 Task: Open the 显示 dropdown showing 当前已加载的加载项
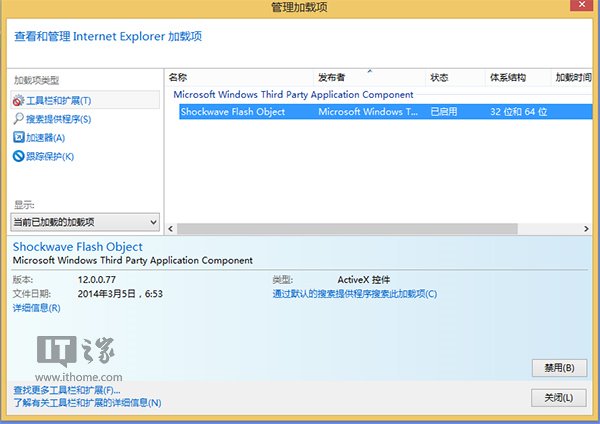point(85,220)
